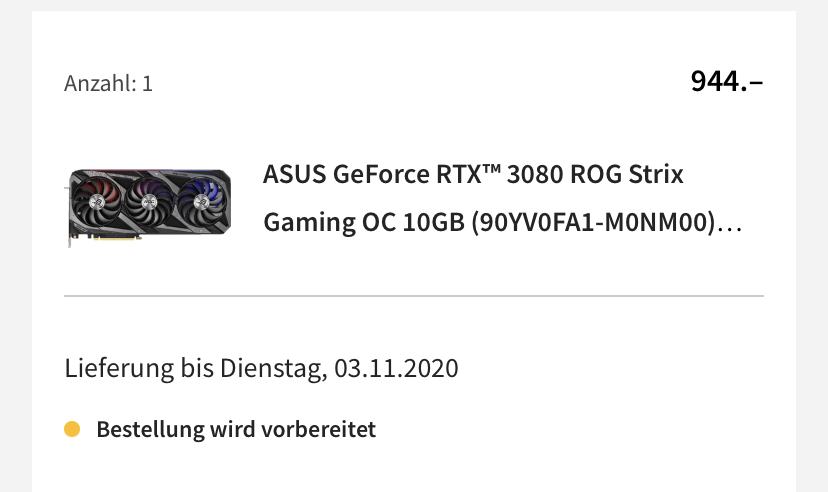Open the Bestellung wird vorbereitet status

(235, 430)
